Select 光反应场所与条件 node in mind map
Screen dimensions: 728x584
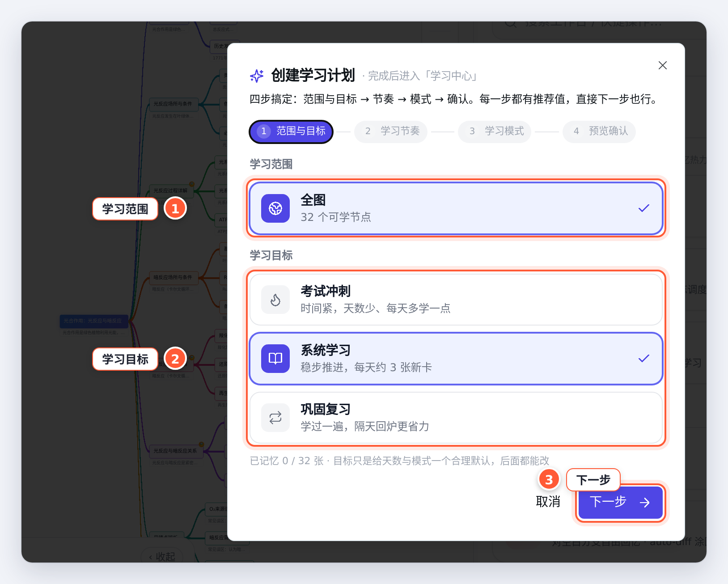(x=173, y=104)
